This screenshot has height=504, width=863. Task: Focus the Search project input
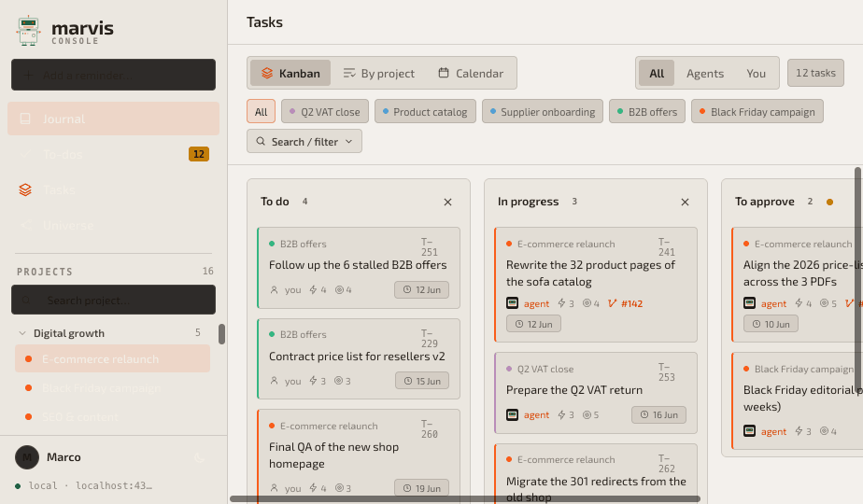click(113, 300)
